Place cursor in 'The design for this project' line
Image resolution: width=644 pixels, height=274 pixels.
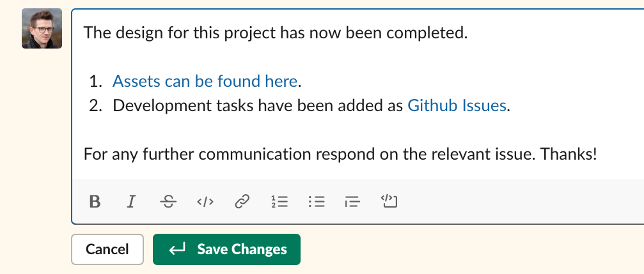pyautogui.click(x=276, y=33)
